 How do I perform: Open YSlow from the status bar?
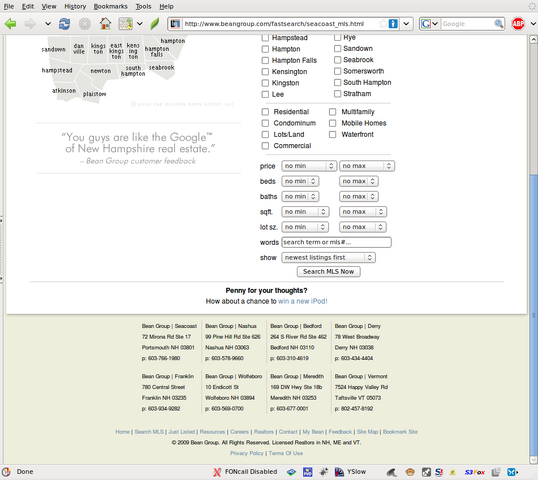[x=350, y=472]
